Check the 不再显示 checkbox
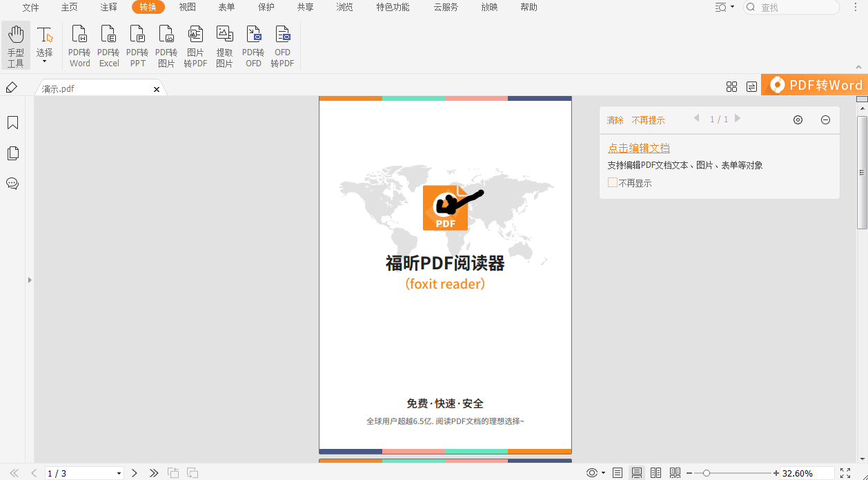 [x=612, y=182]
